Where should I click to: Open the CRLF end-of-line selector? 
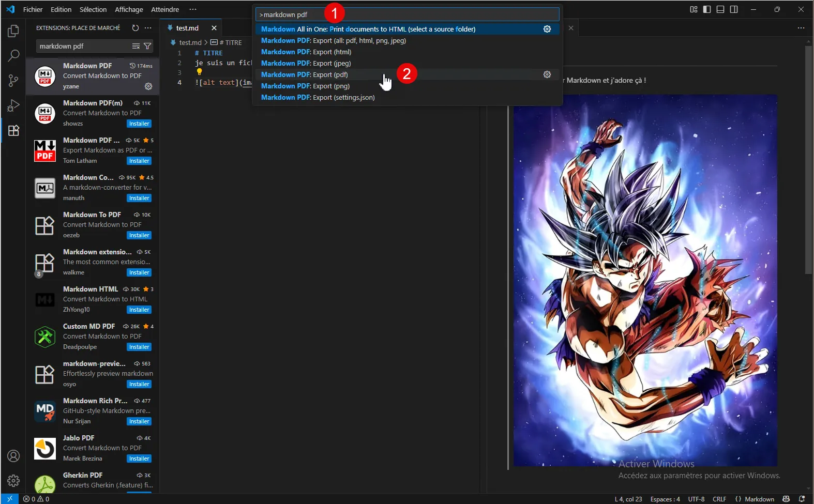(719, 499)
